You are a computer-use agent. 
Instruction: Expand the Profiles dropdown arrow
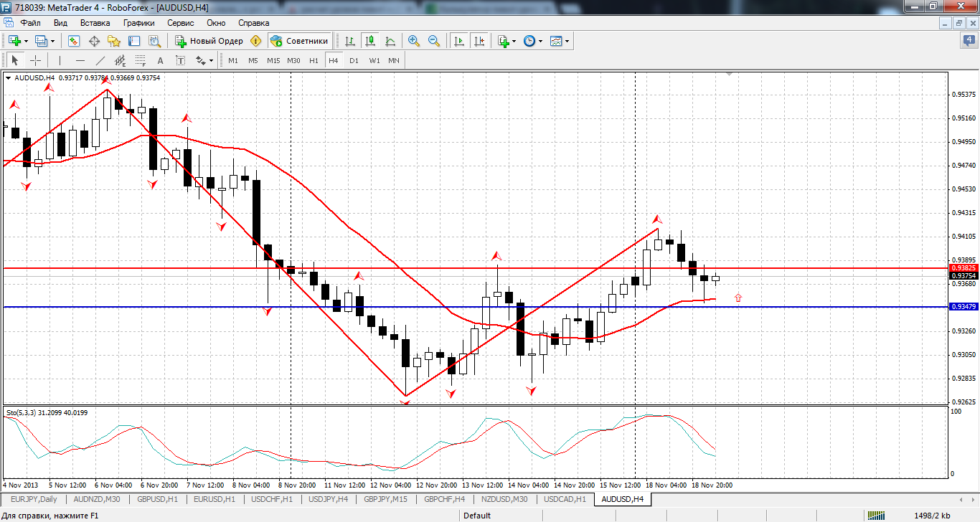point(52,41)
